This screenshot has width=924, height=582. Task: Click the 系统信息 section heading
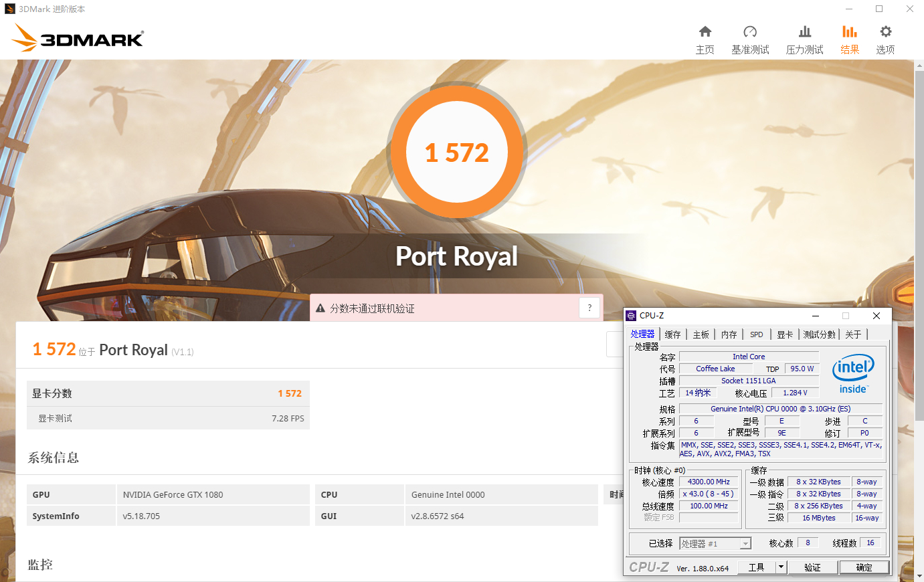(54, 458)
